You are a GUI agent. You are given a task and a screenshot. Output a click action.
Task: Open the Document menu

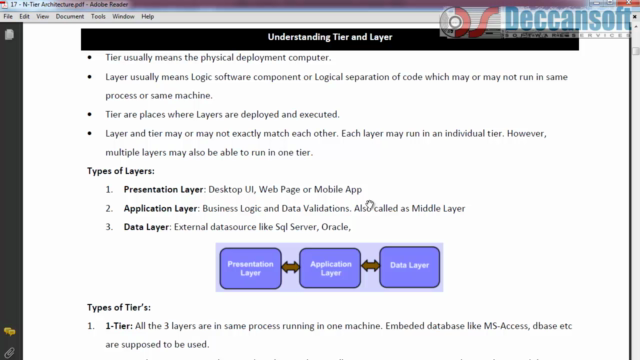pos(70,17)
